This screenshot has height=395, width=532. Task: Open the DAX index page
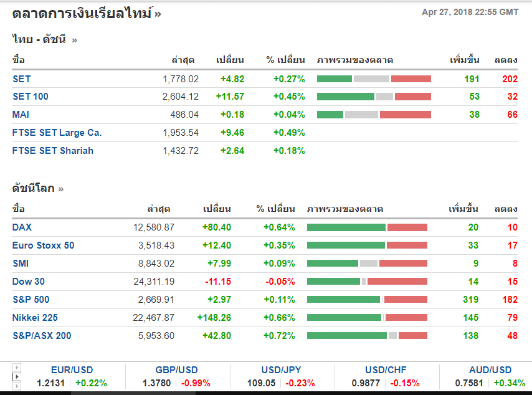pos(22,227)
